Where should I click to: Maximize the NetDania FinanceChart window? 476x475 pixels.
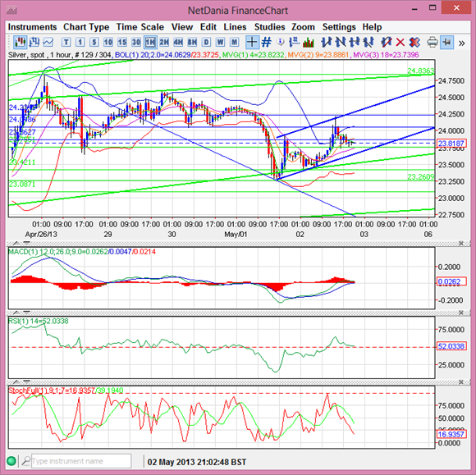[x=433, y=8]
